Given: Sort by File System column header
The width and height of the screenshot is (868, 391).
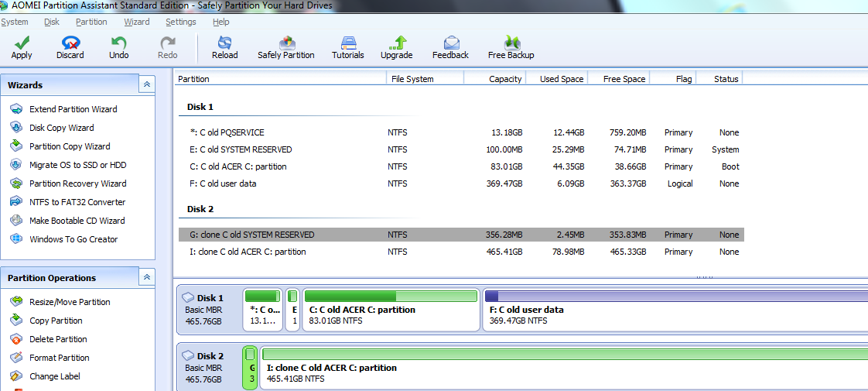Looking at the screenshot, I should coord(425,79).
